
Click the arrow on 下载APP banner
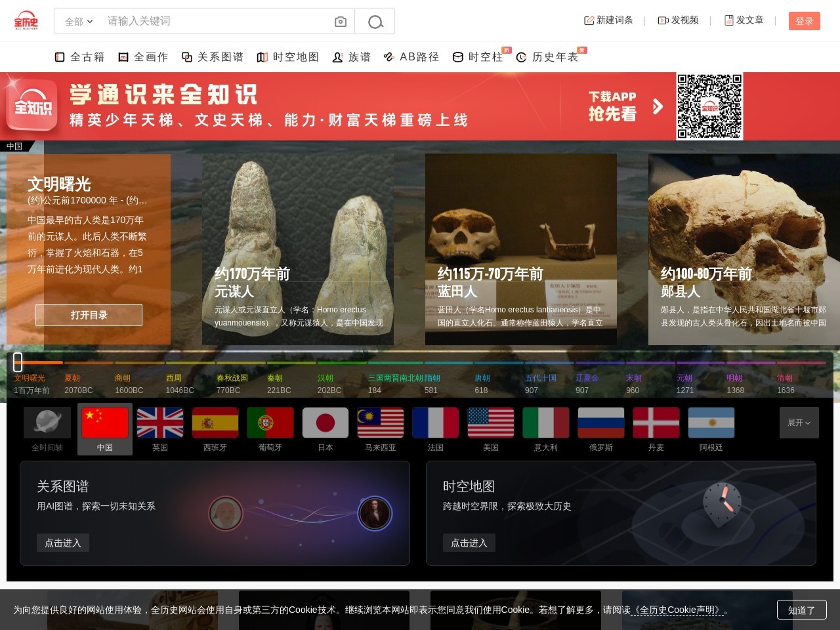[x=658, y=106]
